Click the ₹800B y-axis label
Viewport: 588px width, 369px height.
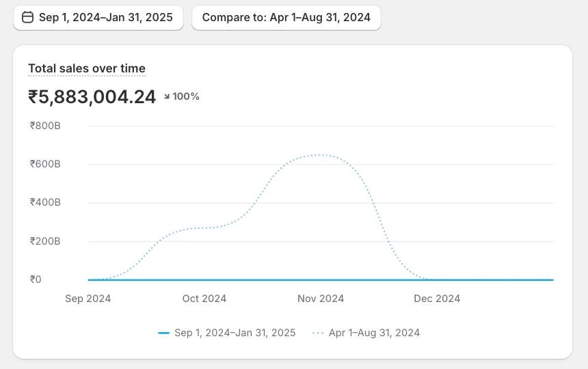[x=45, y=126]
